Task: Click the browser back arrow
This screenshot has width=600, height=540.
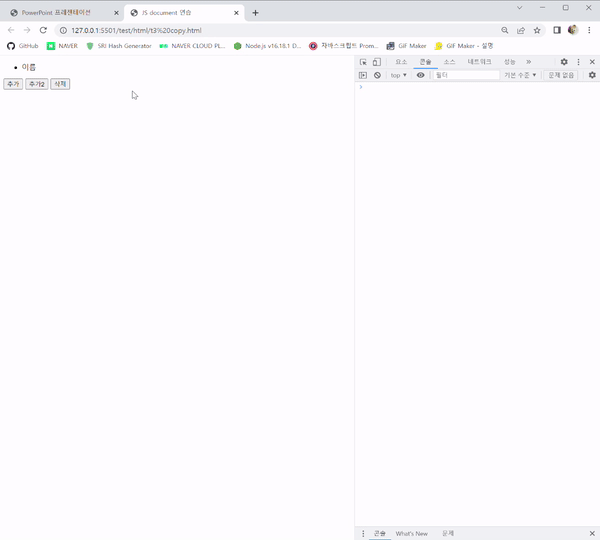Action: pos(11,30)
